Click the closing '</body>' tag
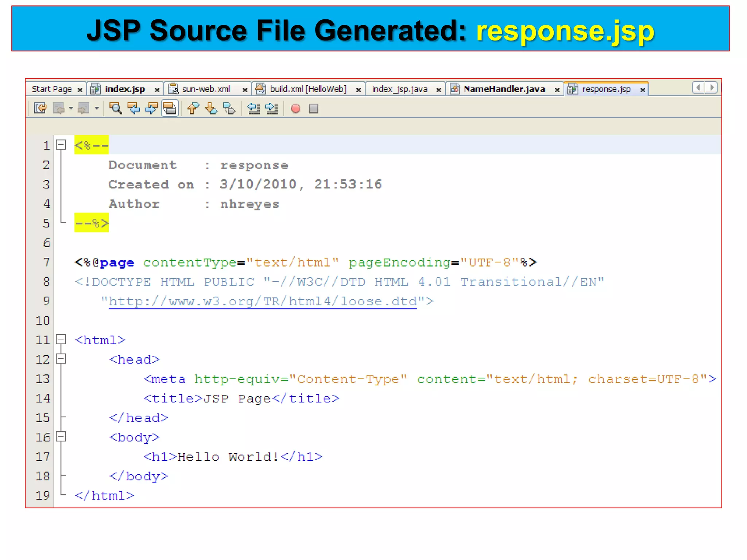This screenshot has width=747, height=560. click(x=139, y=476)
